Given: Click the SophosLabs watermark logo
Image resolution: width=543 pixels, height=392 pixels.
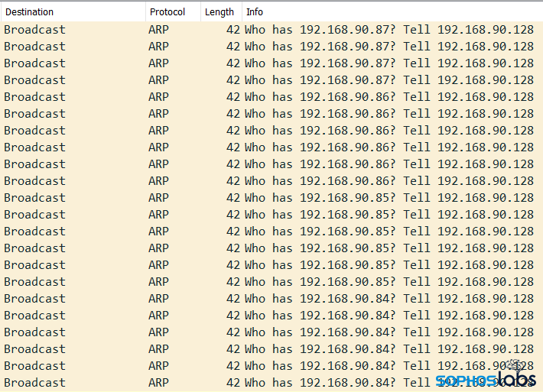Looking at the screenshot, I should point(485,379).
